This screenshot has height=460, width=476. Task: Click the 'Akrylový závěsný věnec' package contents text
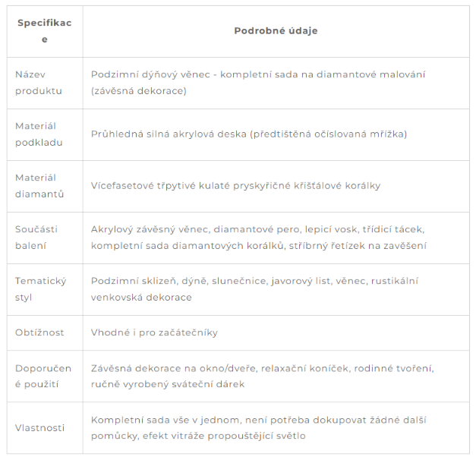151,229
